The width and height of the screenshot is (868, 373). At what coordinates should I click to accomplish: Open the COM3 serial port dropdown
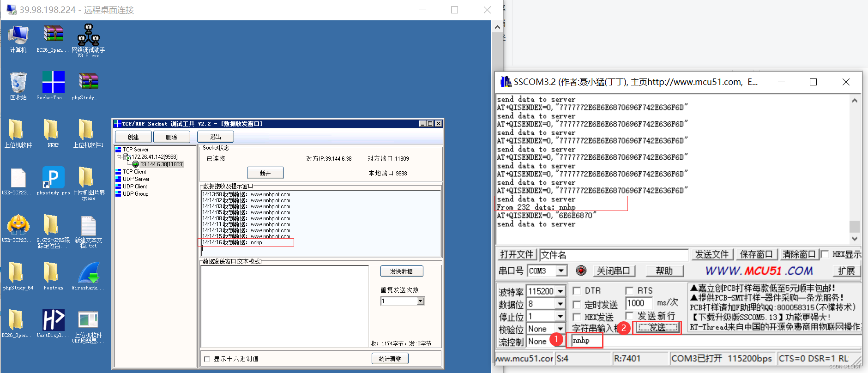click(561, 271)
